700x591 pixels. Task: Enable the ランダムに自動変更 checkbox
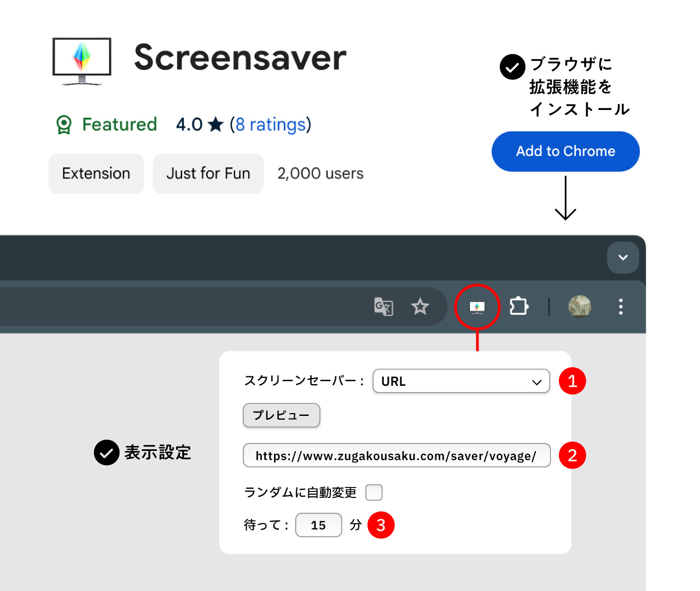click(x=374, y=493)
